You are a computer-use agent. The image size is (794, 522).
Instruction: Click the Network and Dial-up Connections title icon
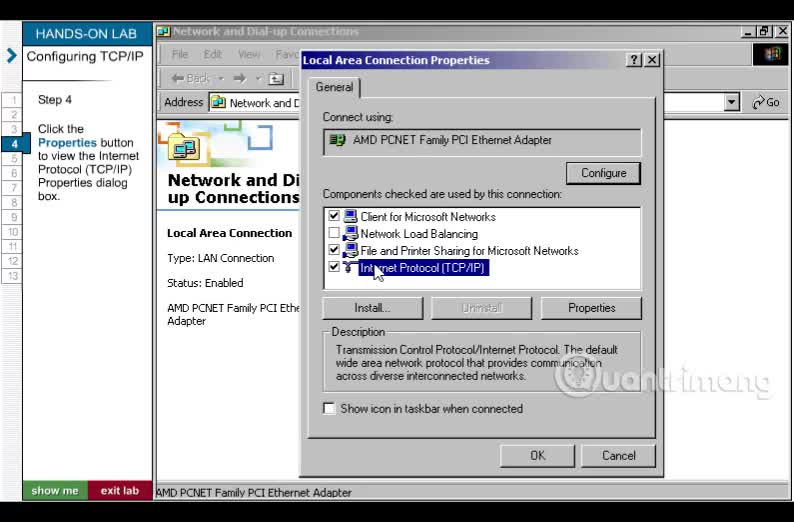(163, 32)
